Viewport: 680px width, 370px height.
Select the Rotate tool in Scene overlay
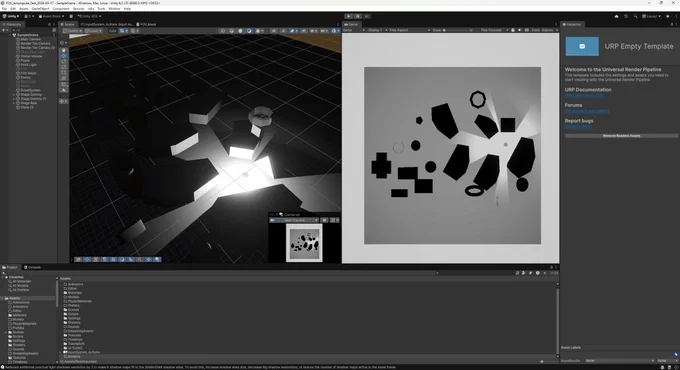64,62
